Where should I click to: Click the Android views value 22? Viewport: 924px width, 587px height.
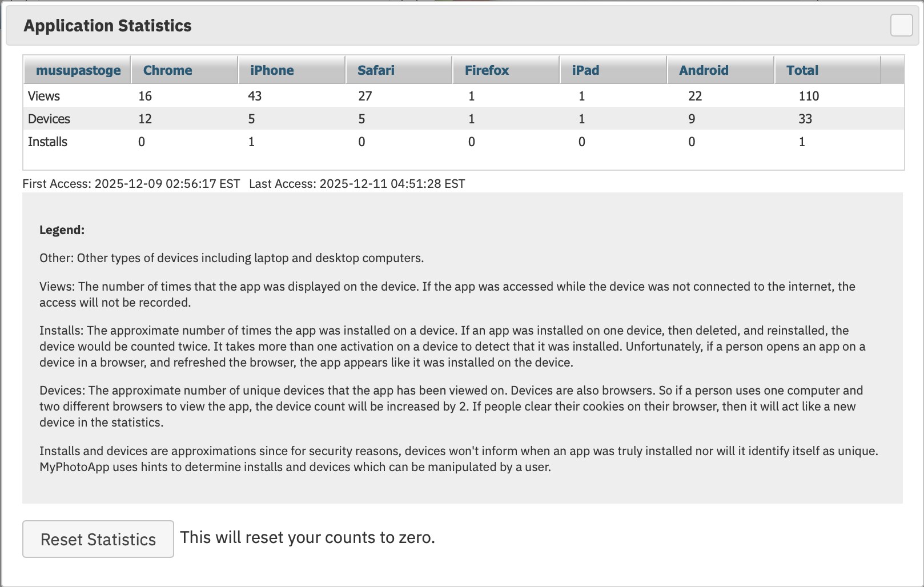(x=695, y=96)
